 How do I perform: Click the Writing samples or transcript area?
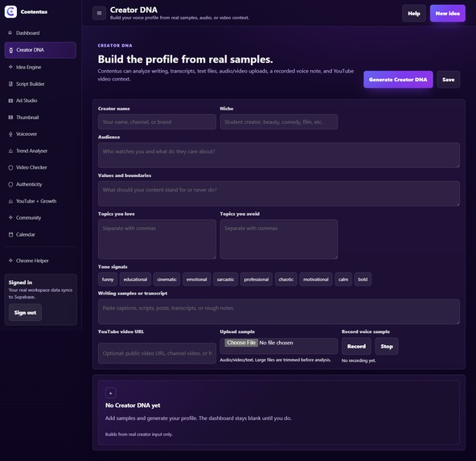tap(279, 312)
